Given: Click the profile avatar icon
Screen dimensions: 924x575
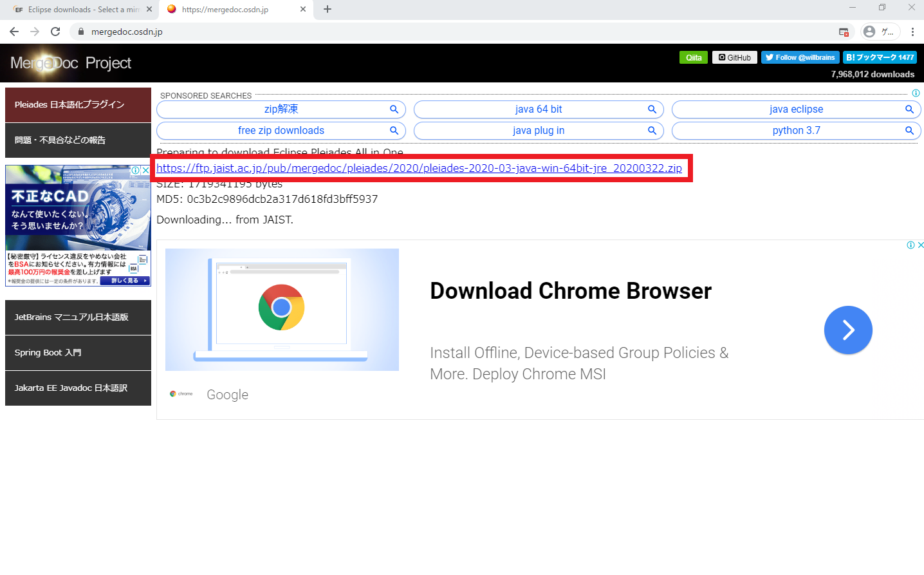Looking at the screenshot, I should [869, 32].
